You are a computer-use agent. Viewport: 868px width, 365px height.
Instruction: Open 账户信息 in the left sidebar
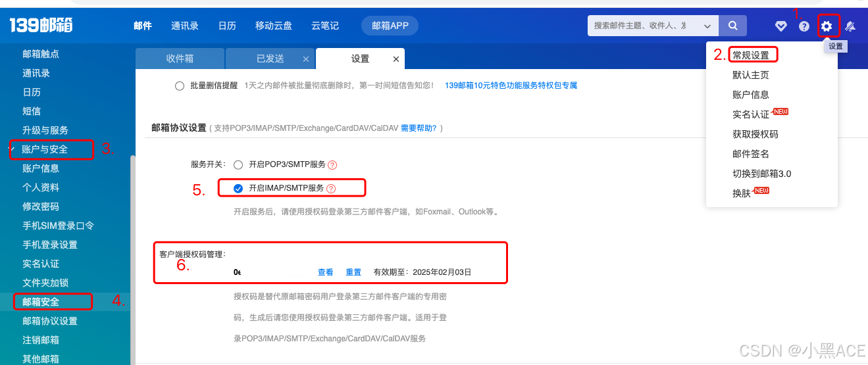[x=41, y=168]
